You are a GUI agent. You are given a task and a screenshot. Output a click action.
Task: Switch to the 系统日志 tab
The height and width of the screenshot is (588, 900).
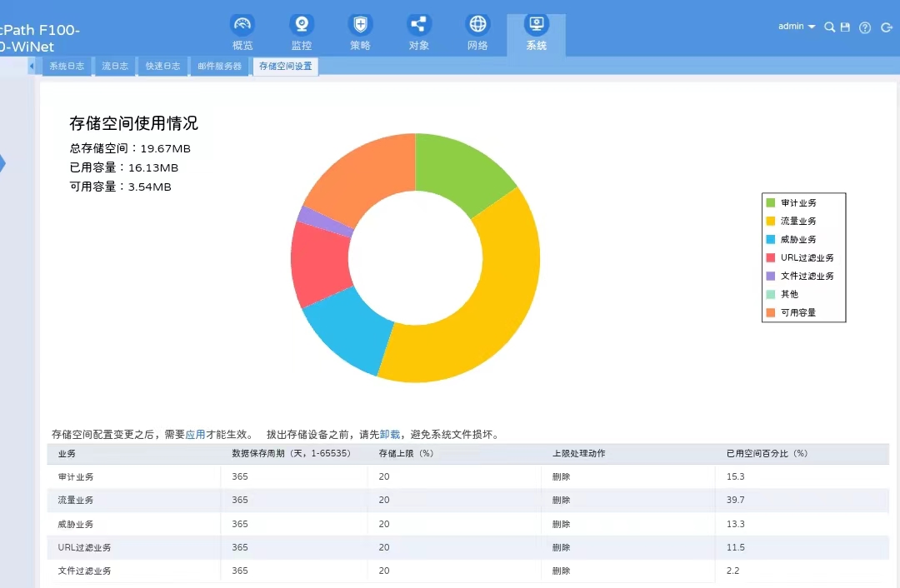(67, 66)
